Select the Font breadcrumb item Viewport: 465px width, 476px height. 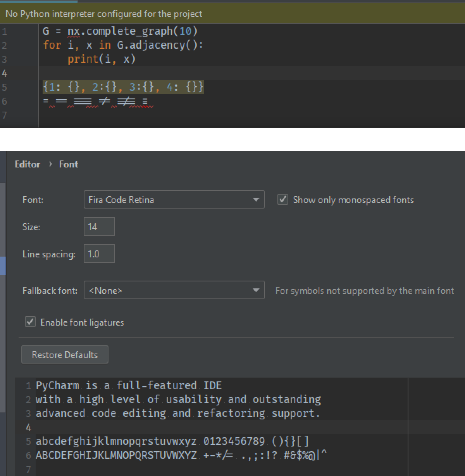(68, 164)
